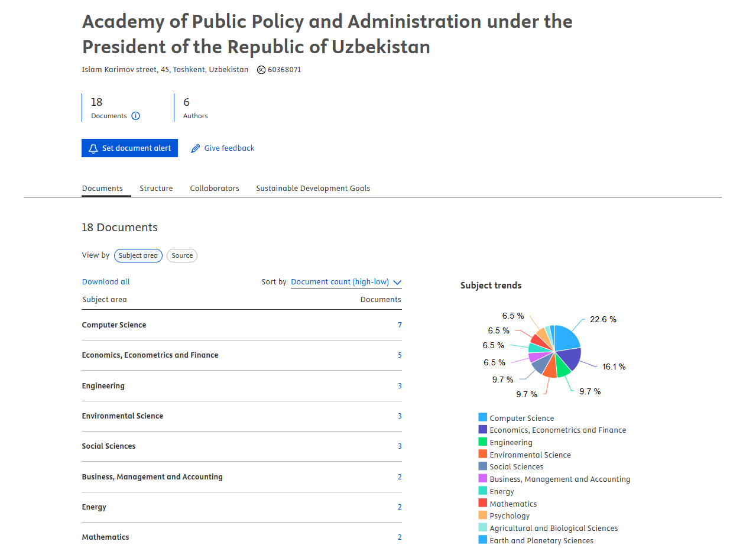Click the 16.1 % pie chart label
Screen dimensions: 756x548
(614, 367)
